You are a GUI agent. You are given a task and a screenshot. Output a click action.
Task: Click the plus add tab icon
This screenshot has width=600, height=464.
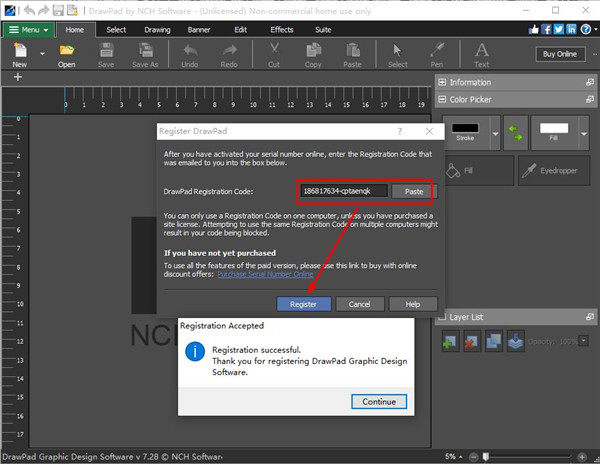[x=18, y=77]
